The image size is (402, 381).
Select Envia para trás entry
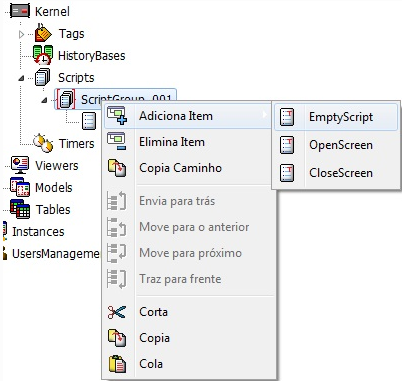point(189,201)
